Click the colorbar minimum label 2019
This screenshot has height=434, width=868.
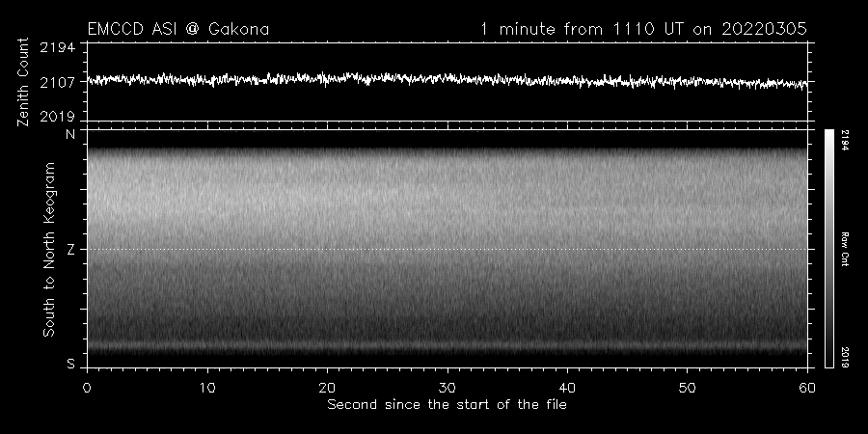click(845, 357)
